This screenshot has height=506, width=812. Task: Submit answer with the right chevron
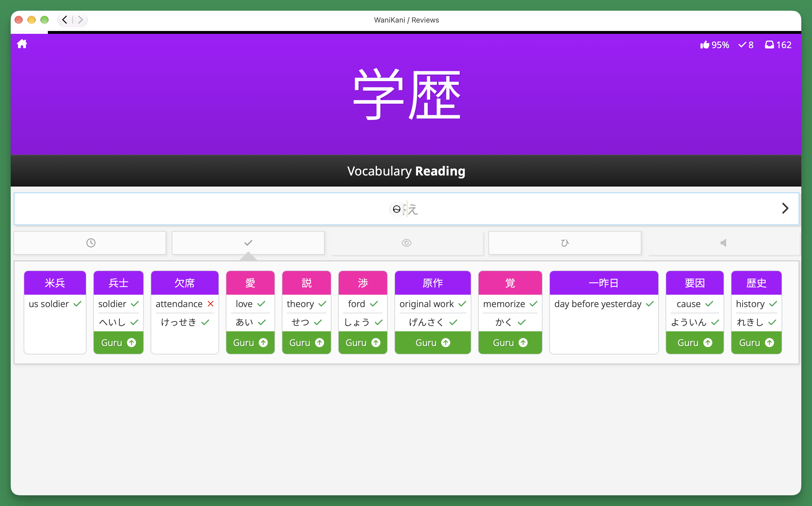(785, 208)
